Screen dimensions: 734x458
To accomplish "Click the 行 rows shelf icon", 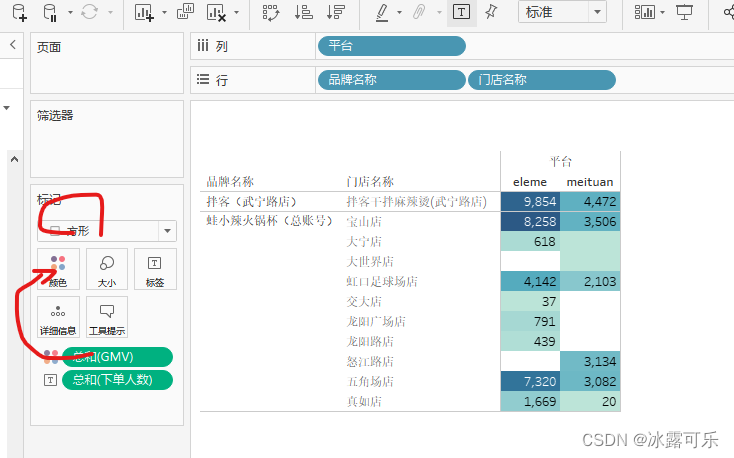I will click(x=203, y=79).
